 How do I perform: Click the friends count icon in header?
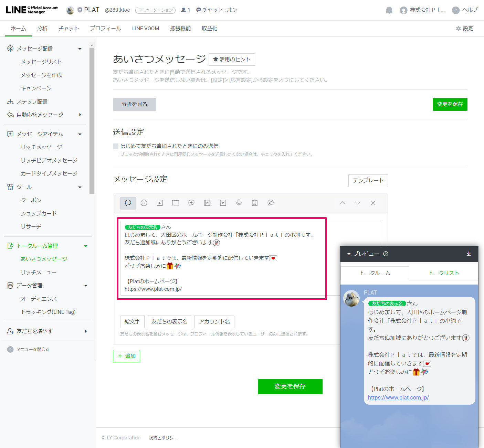tap(184, 10)
